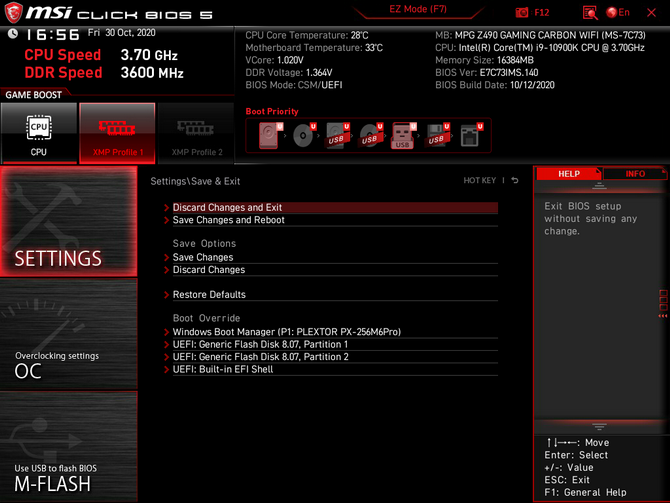Switch to the HELP tab
Screen dimensions: 670x503
[569, 174]
